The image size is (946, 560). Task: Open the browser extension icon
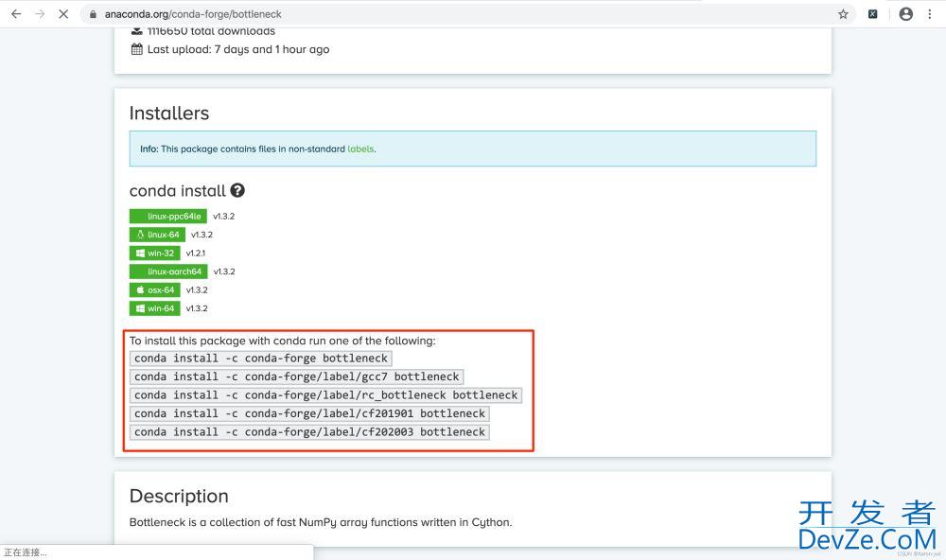click(x=872, y=14)
